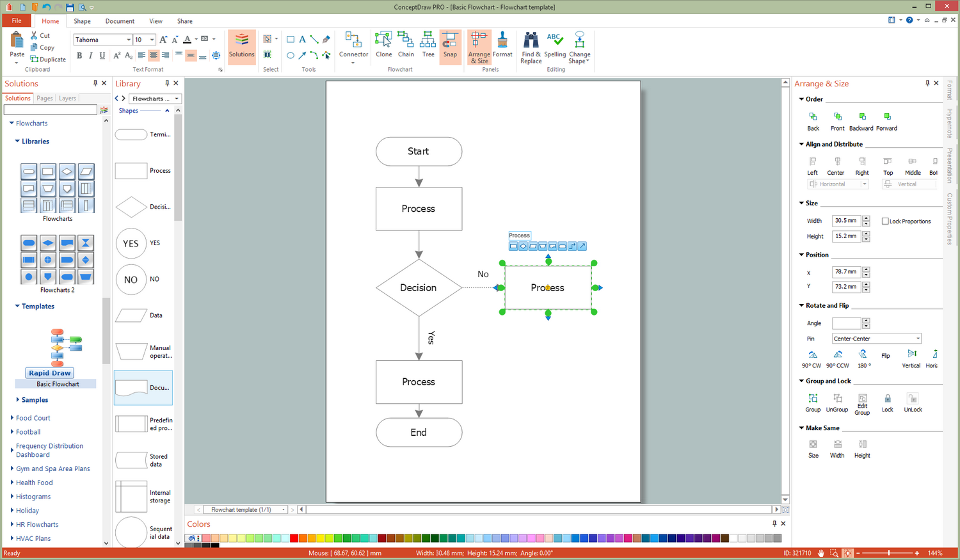Image resolution: width=960 pixels, height=560 pixels.
Task: Rotate shape 180 degrees
Action: pyautogui.click(x=863, y=359)
